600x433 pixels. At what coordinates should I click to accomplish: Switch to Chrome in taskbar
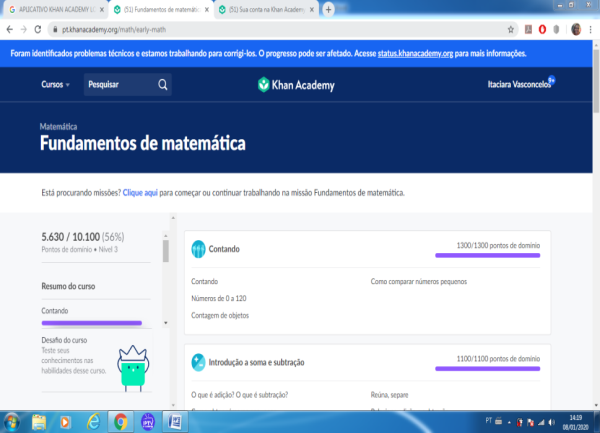121,422
